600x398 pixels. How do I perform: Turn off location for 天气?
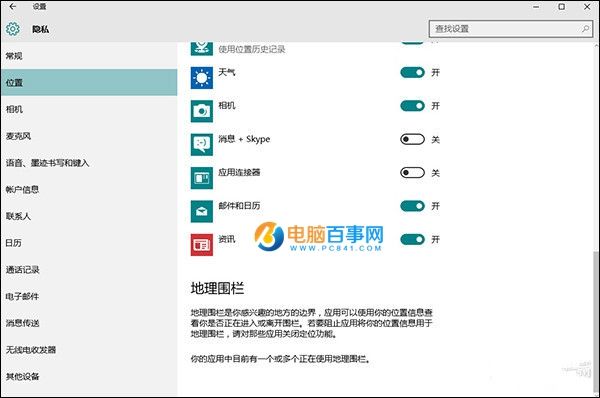click(412, 72)
